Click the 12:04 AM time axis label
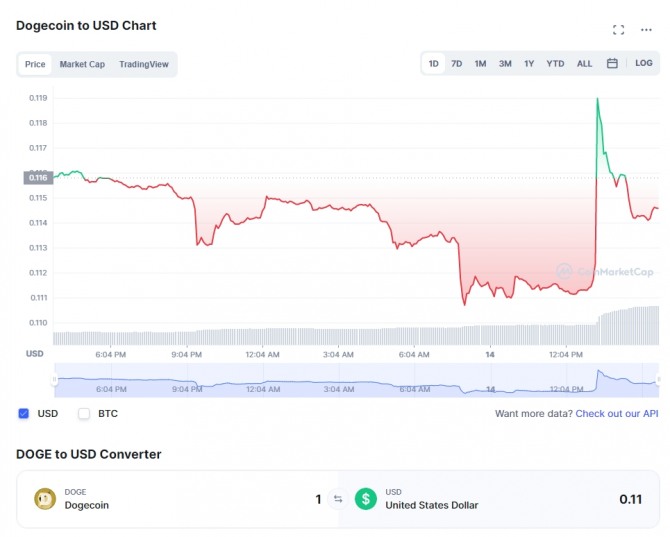This screenshot has height=537, width=670. point(262,355)
